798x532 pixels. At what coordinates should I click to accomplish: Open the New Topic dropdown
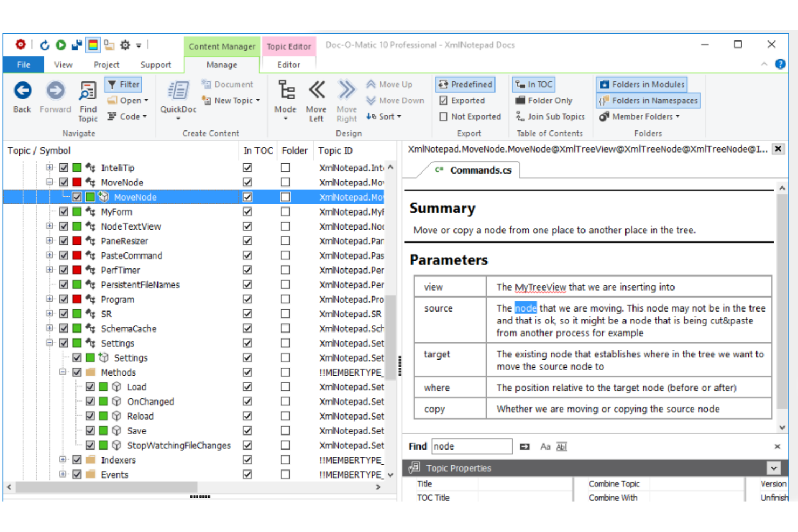[x=258, y=100]
